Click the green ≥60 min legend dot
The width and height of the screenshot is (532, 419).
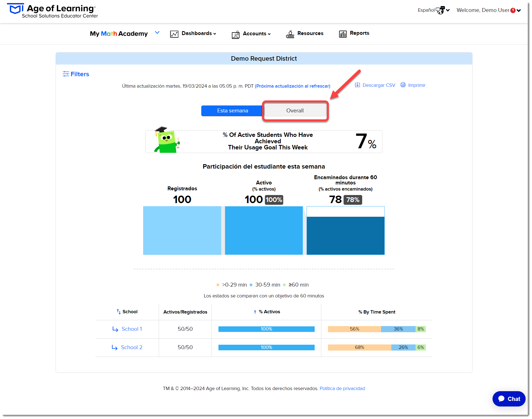(284, 285)
